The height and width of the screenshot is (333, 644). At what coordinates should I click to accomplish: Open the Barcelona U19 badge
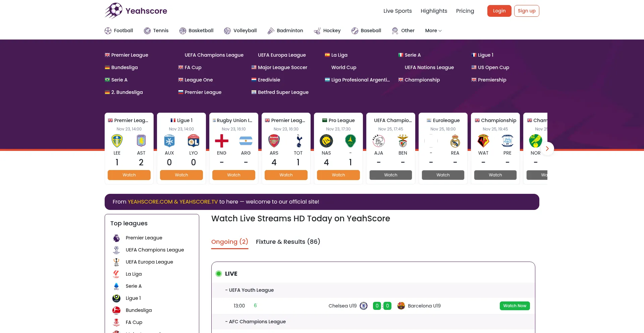[x=401, y=306]
